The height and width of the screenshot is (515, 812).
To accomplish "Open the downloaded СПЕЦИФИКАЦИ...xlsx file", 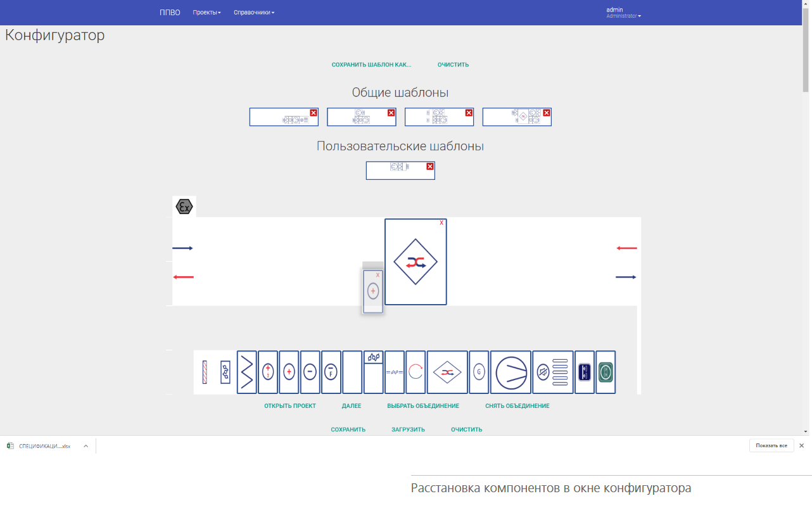I will point(39,446).
